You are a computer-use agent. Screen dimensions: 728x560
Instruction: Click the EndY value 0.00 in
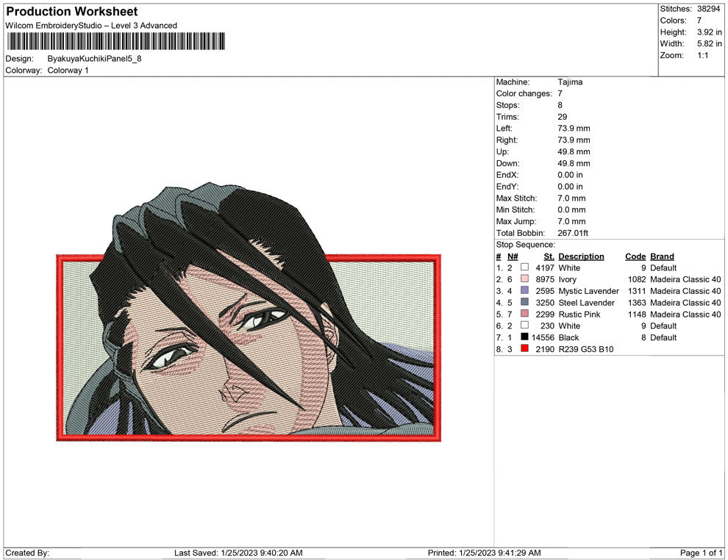pos(570,187)
